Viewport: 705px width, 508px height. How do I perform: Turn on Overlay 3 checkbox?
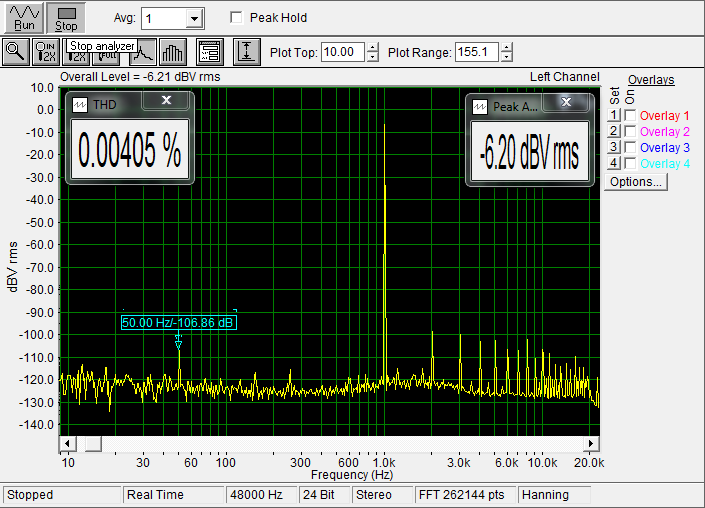[630, 147]
